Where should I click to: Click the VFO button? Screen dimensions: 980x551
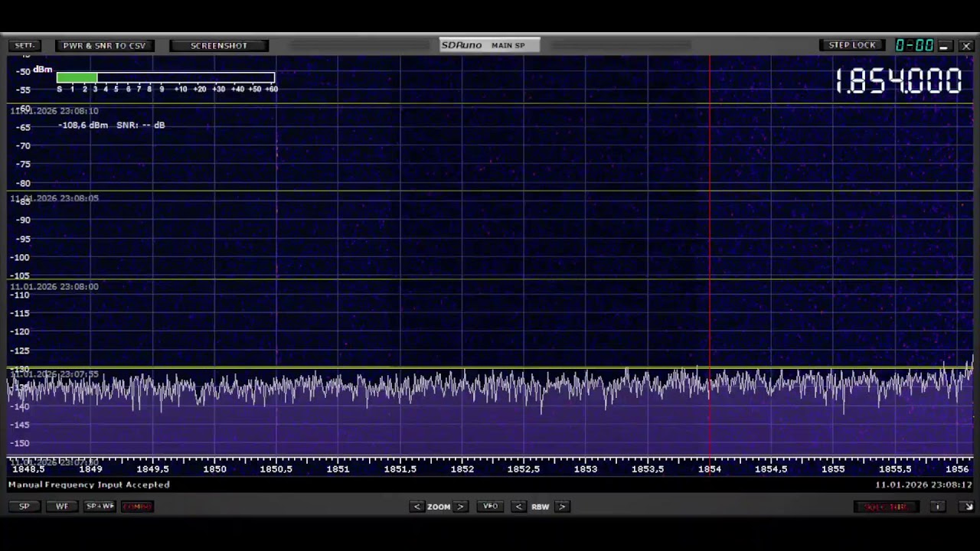point(490,507)
